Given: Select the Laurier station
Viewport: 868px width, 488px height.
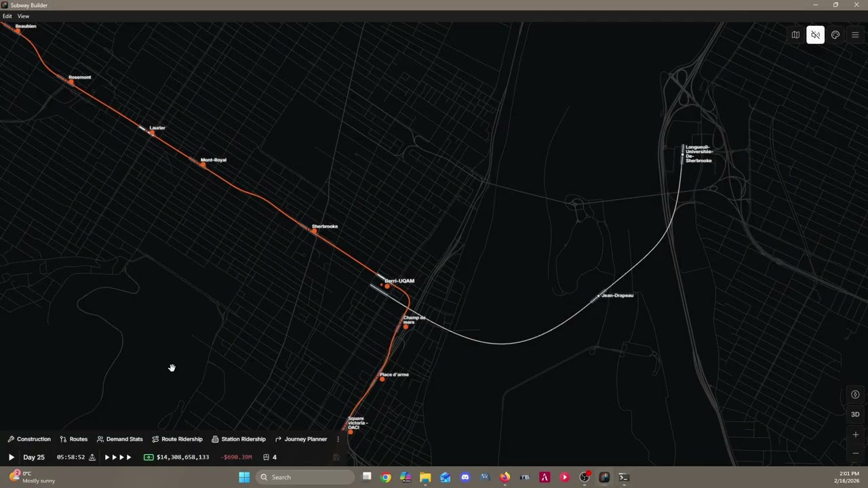Looking at the screenshot, I should coord(152,133).
